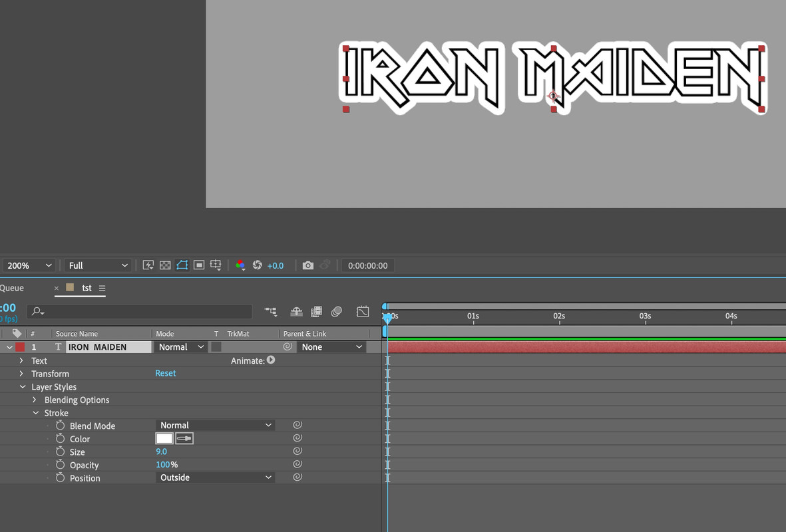Viewport: 786px width, 532px height.
Task: Toggle Fast Previews lightning icon
Action: point(148,265)
